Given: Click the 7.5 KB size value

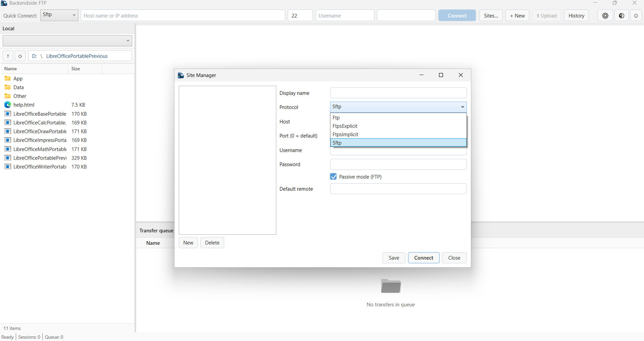Looking at the screenshot, I should 78,105.
